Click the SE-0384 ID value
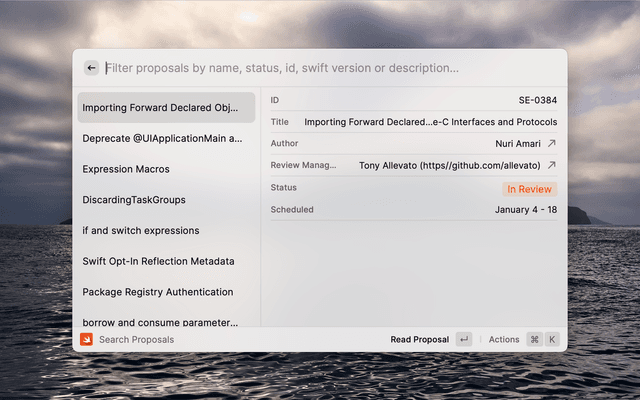The height and width of the screenshot is (400, 640). pos(537,101)
